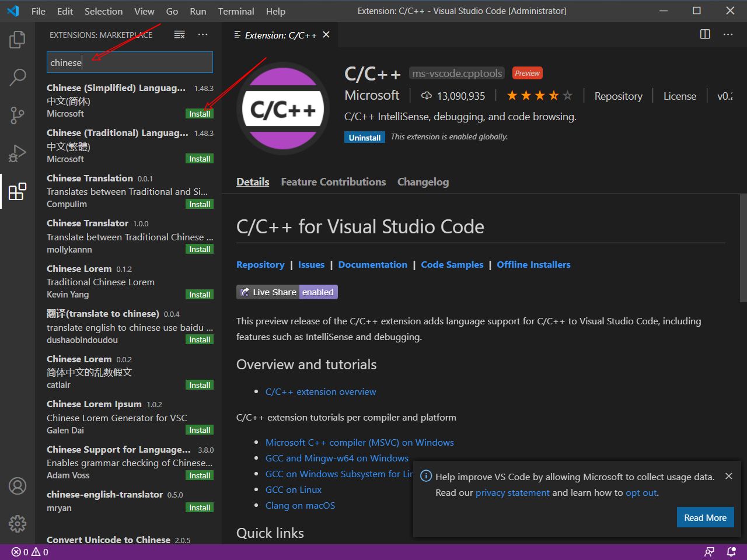Open the Edit menu
The height and width of the screenshot is (560, 747).
tap(65, 11)
